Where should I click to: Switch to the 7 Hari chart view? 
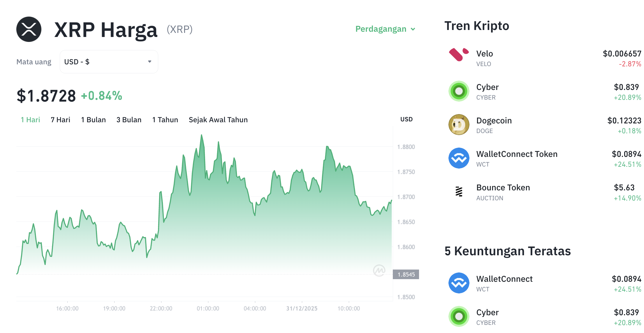pos(60,120)
